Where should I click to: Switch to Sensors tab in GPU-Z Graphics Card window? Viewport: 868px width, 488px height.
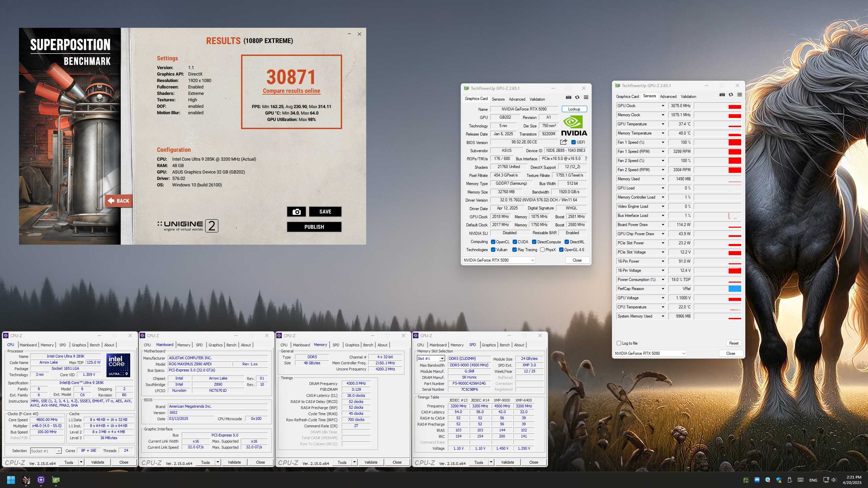click(498, 99)
